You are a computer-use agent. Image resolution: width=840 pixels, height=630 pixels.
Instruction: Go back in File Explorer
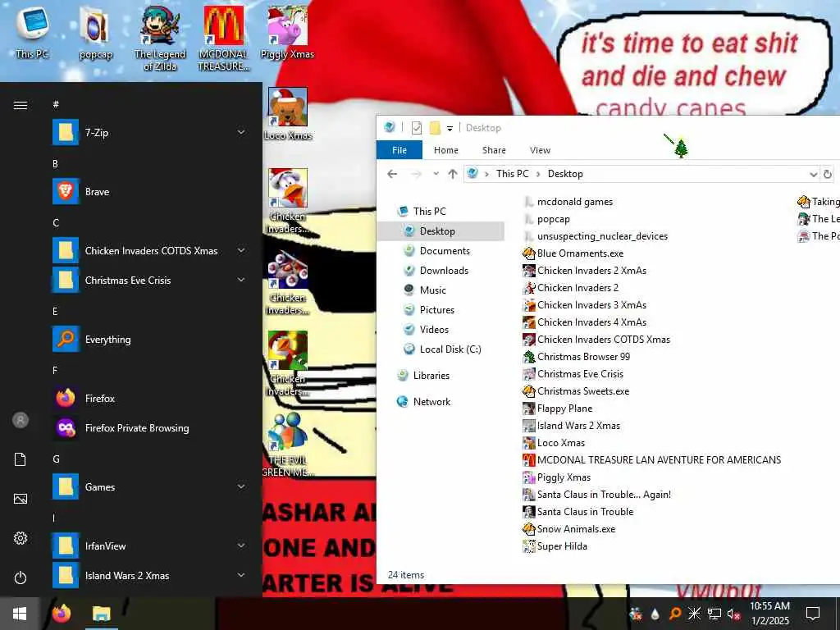click(392, 174)
